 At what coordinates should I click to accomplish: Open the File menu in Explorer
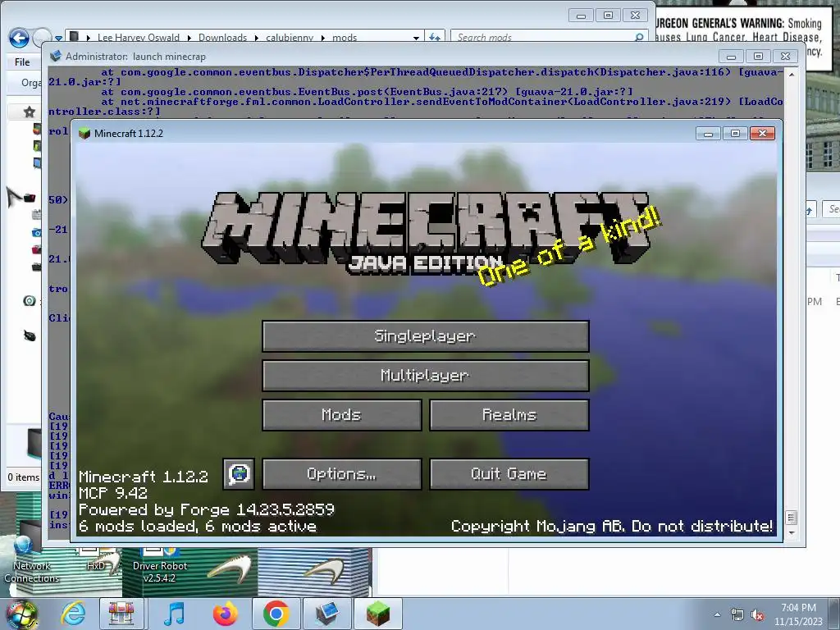(x=22, y=62)
